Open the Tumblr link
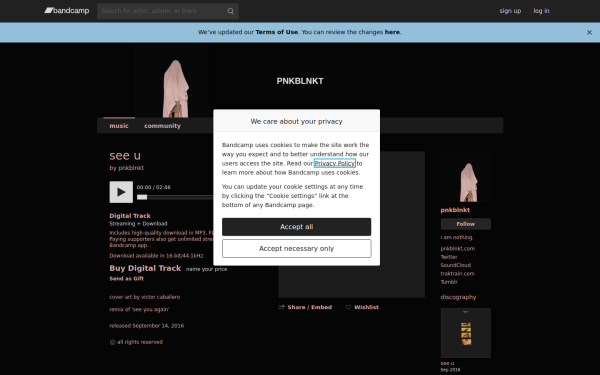The width and height of the screenshot is (600, 375). pyautogui.click(x=449, y=282)
